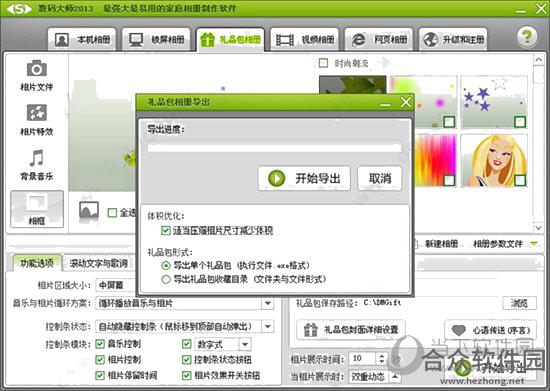Switch to 功能选项 tab
This screenshot has height=391, width=550.
click(x=37, y=263)
